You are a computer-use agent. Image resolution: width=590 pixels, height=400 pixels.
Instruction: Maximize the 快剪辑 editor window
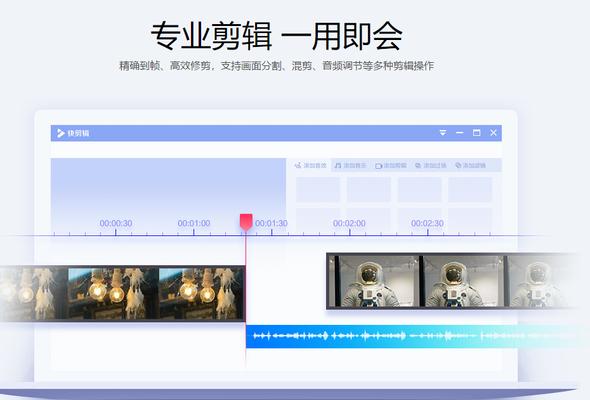coord(476,133)
